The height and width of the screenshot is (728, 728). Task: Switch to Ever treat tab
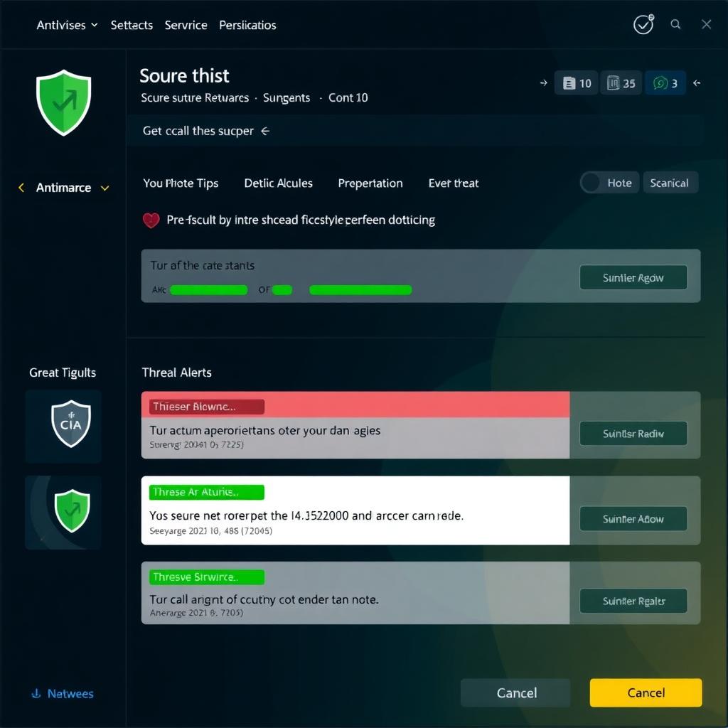tap(453, 183)
